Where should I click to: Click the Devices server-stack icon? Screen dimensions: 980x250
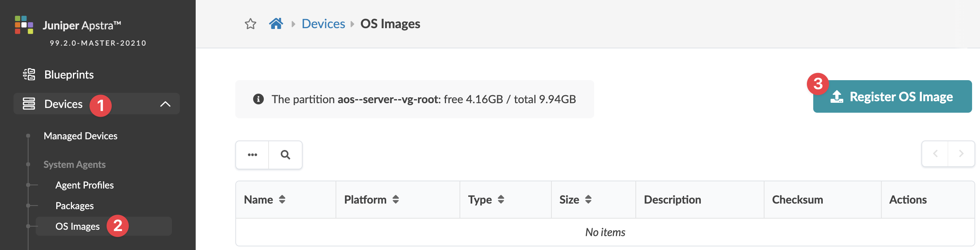pos(29,104)
